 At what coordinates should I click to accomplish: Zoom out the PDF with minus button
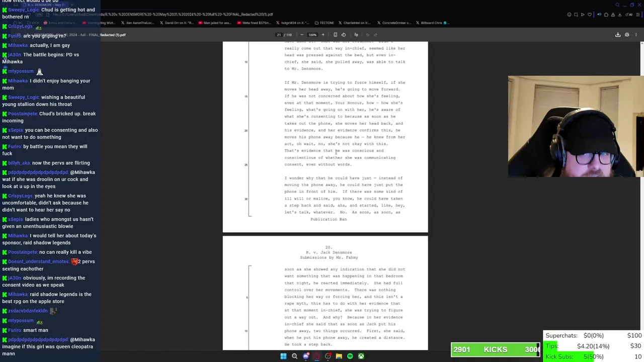pyautogui.click(x=302, y=35)
